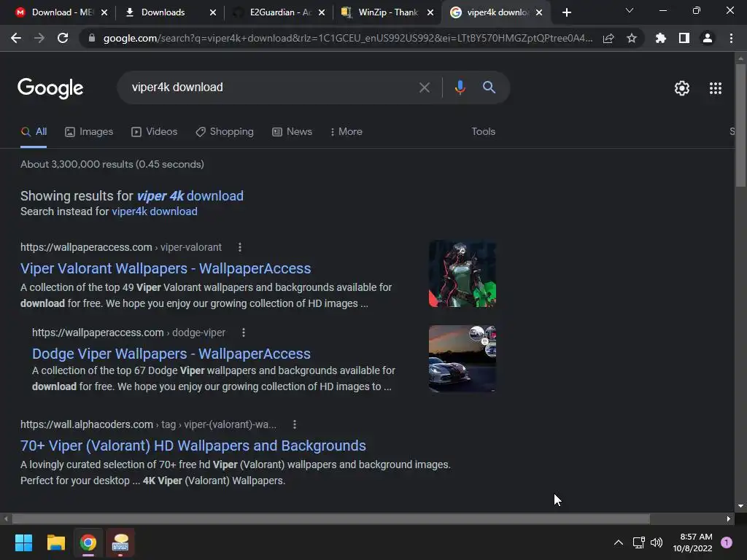The height and width of the screenshot is (560, 747).
Task: Open network status tray icon
Action: [x=638, y=542]
